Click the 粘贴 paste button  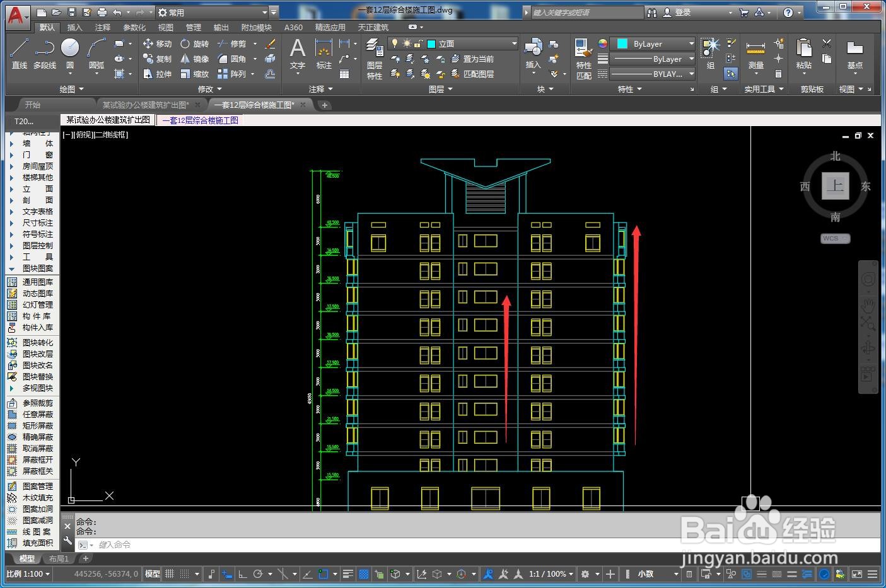804,54
